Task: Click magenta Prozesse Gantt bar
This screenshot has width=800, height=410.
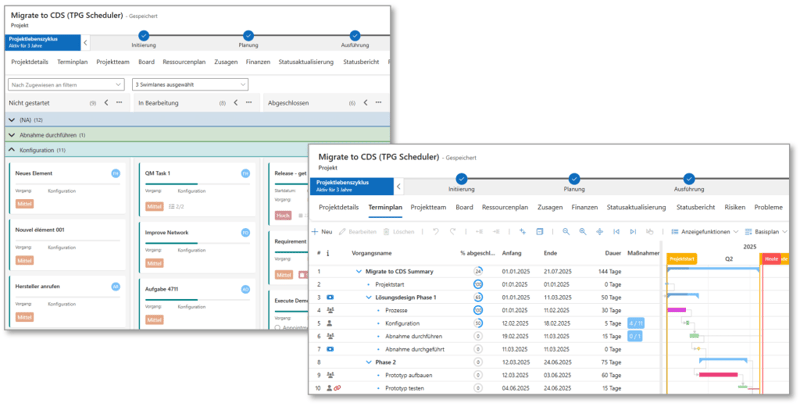Action: [677, 310]
